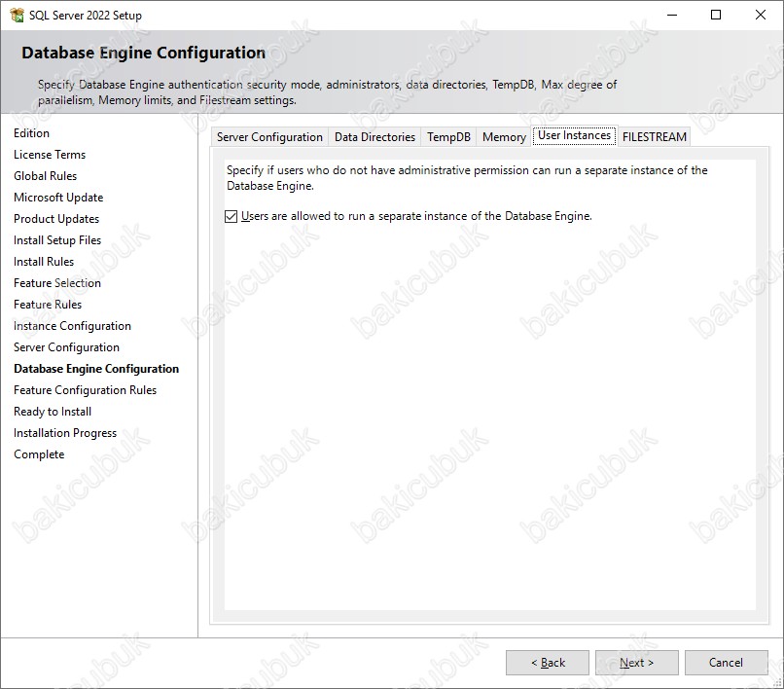
Task: Select the Memory tab
Action: (x=504, y=137)
